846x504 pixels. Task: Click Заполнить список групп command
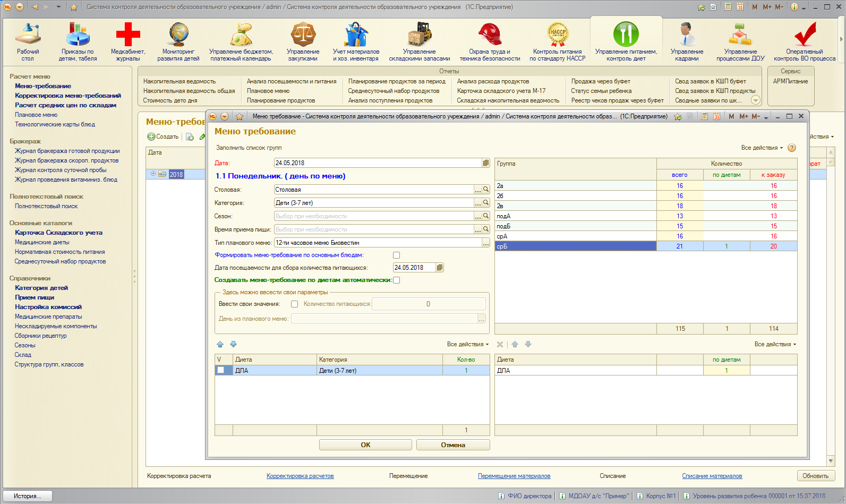pyautogui.click(x=249, y=148)
